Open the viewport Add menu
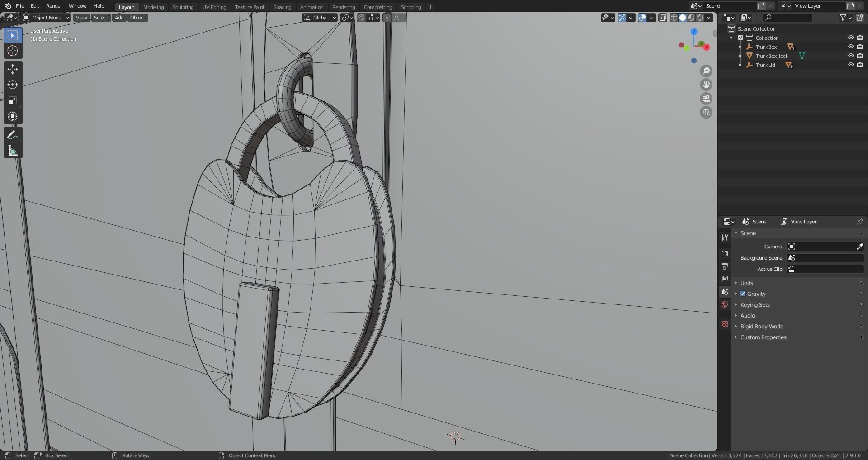The image size is (868, 460). coord(119,18)
